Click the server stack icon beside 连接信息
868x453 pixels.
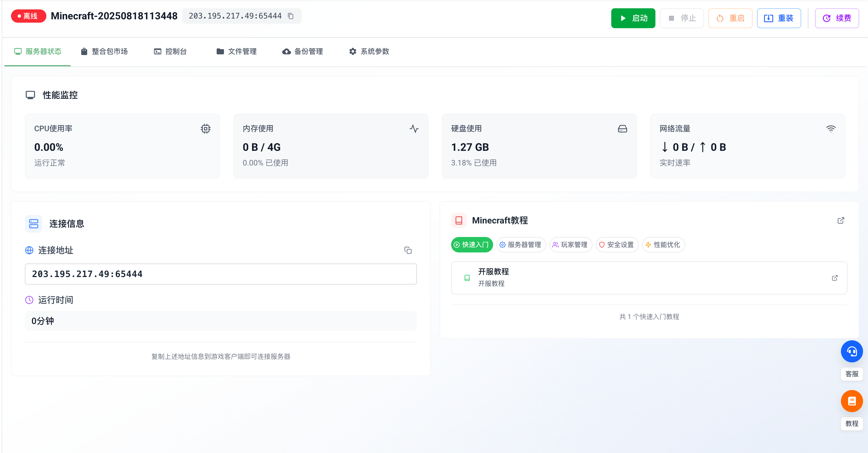pyautogui.click(x=34, y=223)
